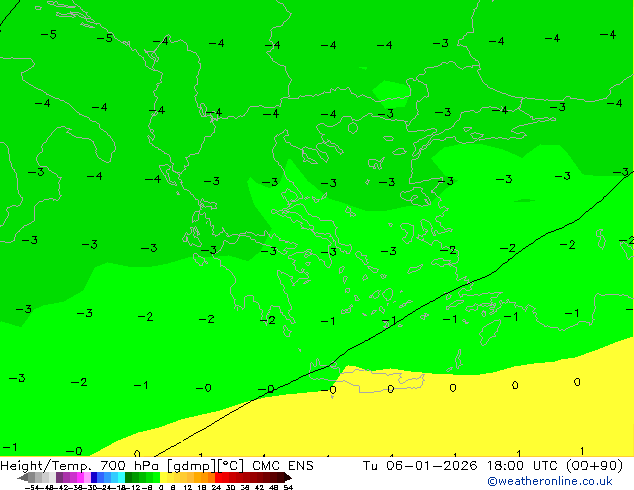Click the gray left arrow end of legend
The height and width of the screenshot is (490, 634).
click(22, 478)
